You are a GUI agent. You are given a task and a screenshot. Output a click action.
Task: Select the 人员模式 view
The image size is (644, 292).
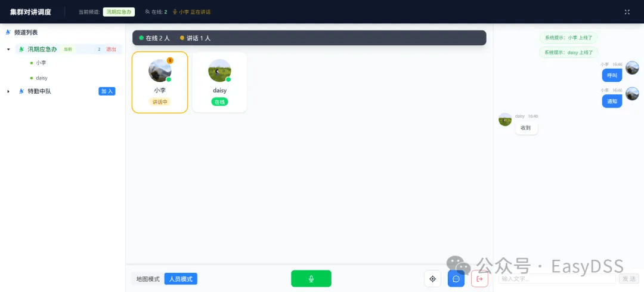(x=181, y=279)
